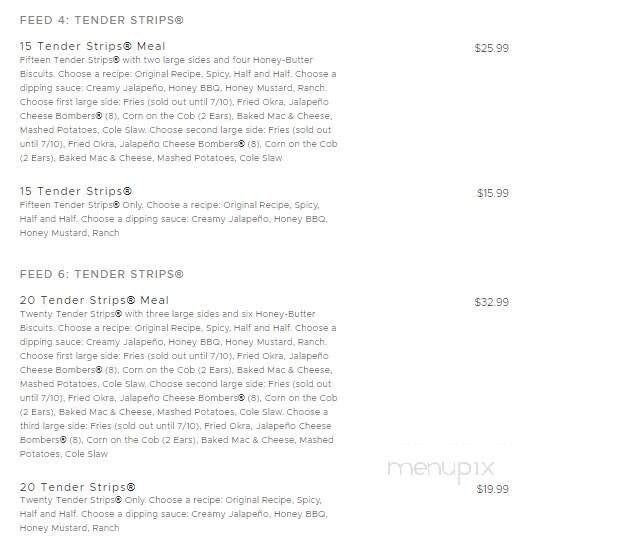Click "Honey Mustard, Ranch" under 20 Tender Strips®

pyautogui.click(x=69, y=528)
